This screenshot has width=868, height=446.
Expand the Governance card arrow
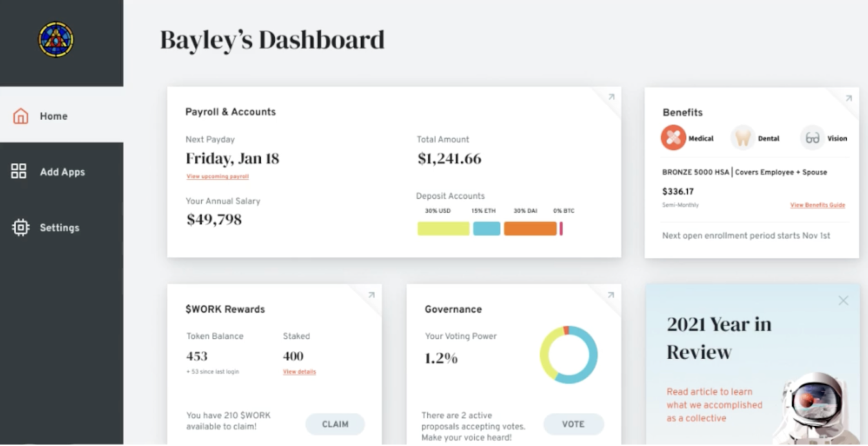(610, 295)
